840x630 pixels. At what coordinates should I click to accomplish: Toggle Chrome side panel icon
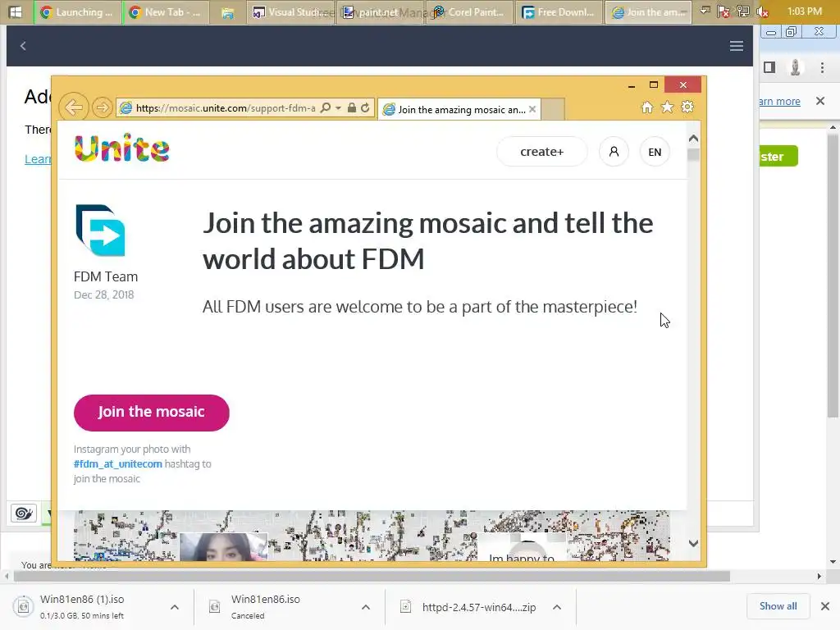[769, 67]
